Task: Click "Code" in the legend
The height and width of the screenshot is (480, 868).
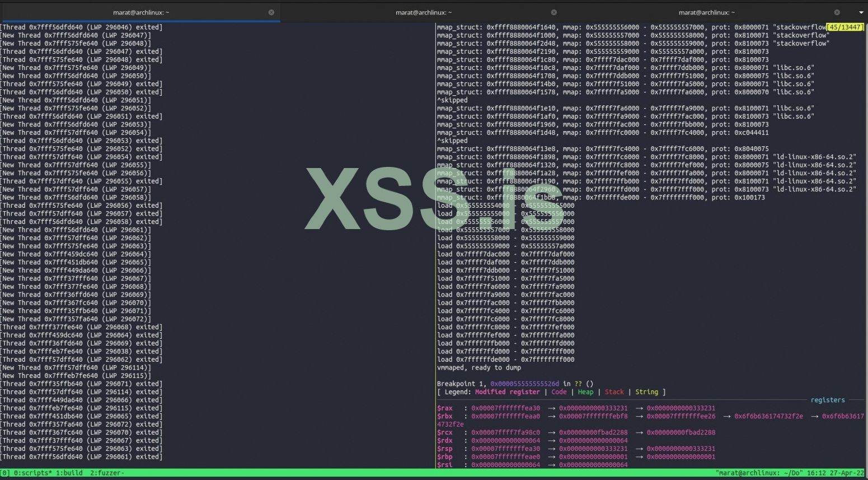Action: pos(559,392)
